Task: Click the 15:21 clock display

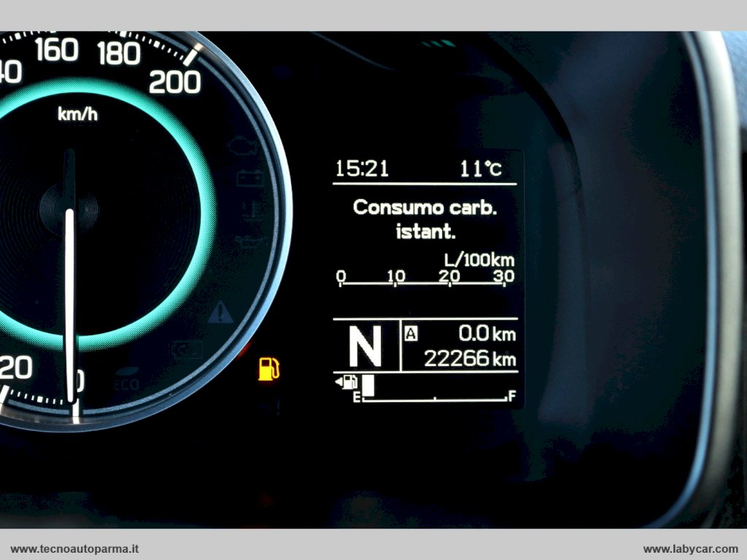Action: point(362,169)
